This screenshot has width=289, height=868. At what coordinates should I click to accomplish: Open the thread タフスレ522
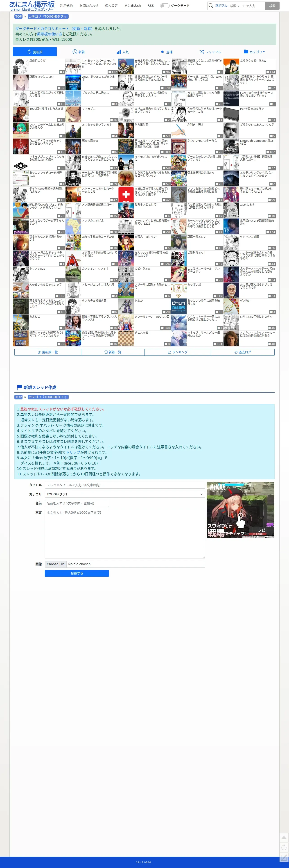[x=39, y=274]
